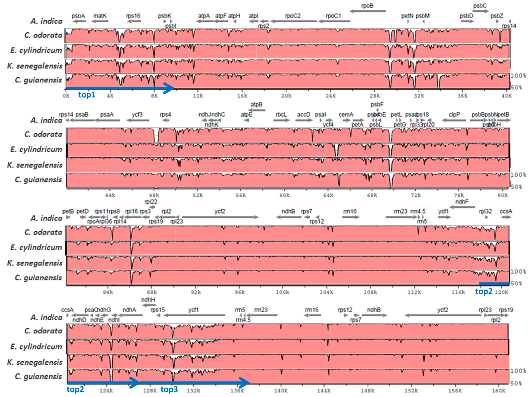
Task: Click the rbcL gene arrow
Action: tap(281, 120)
